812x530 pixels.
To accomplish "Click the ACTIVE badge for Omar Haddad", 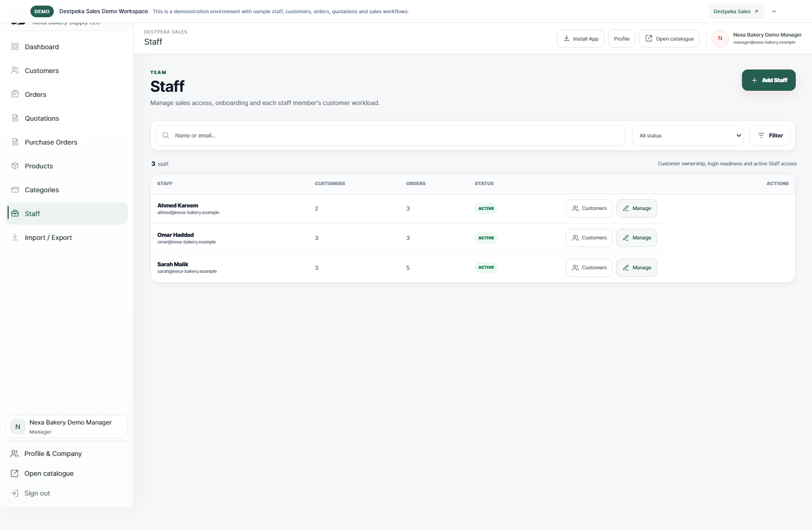I will pyautogui.click(x=486, y=238).
